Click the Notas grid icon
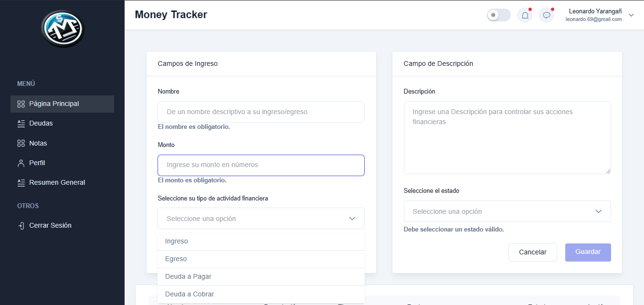This screenshot has width=644, height=305. tap(21, 143)
